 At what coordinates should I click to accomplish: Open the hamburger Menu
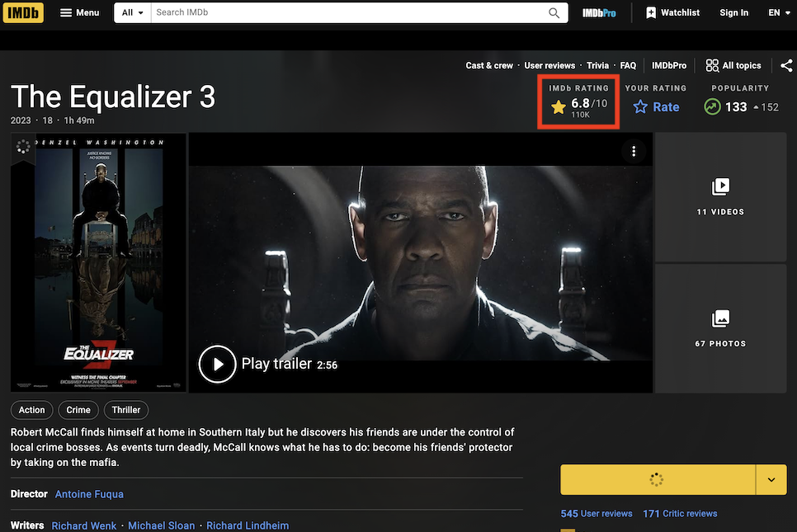pyautogui.click(x=80, y=12)
